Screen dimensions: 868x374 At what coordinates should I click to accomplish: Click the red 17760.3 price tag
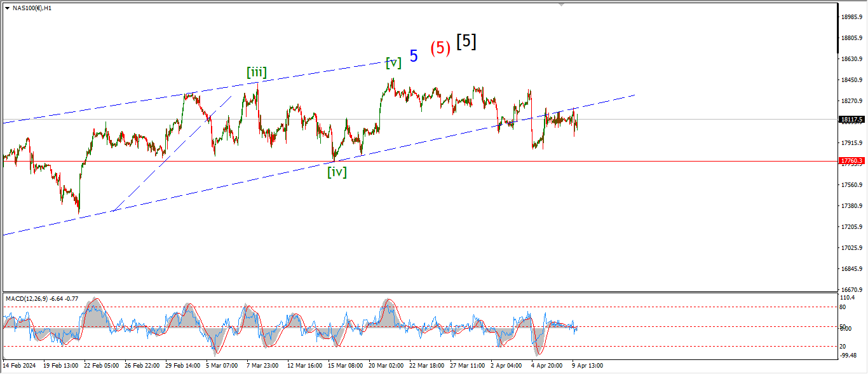(x=850, y=162)
